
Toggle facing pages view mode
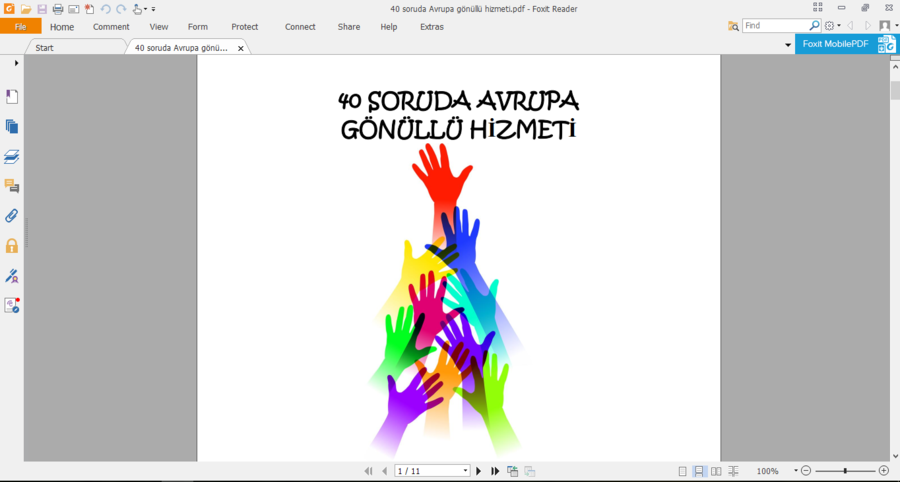tap(716, 471)
